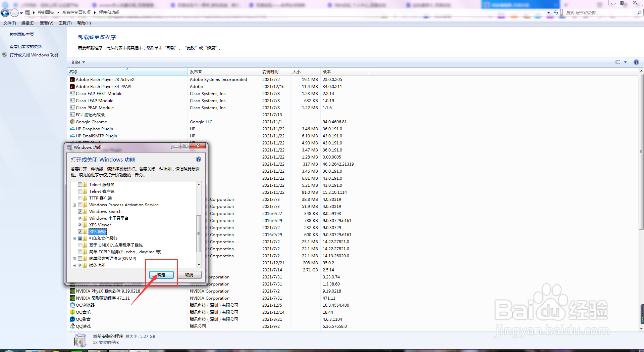Click the search magnifier icon

(x=639, y=13)
